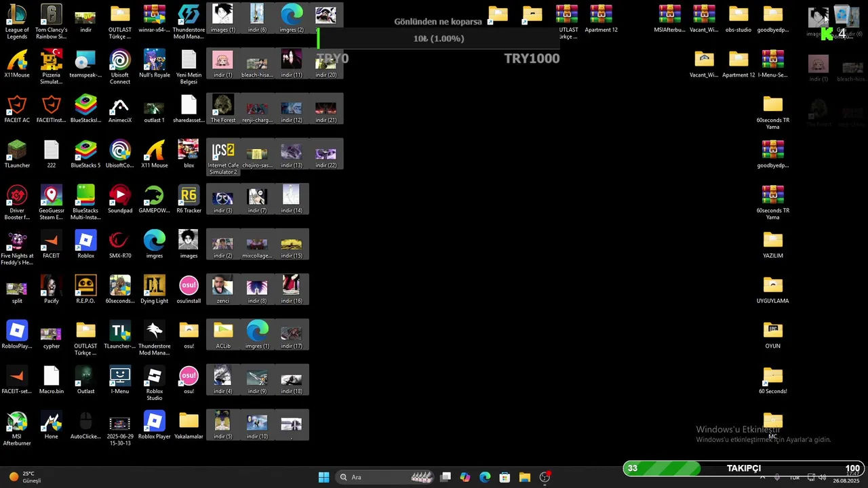
Task: Launch Five Nights at Freddy's shortcut
Action: tap(17, 247)
